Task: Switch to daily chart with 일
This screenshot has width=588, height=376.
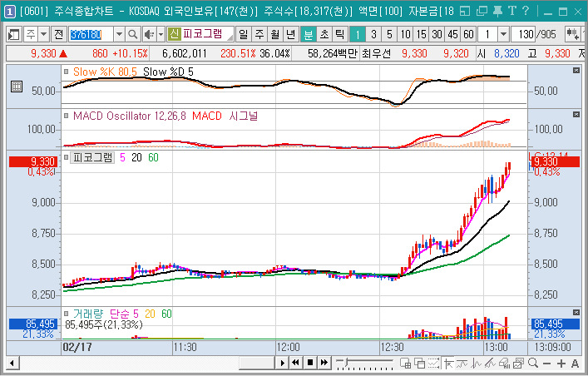Action: tap(244, 35)
